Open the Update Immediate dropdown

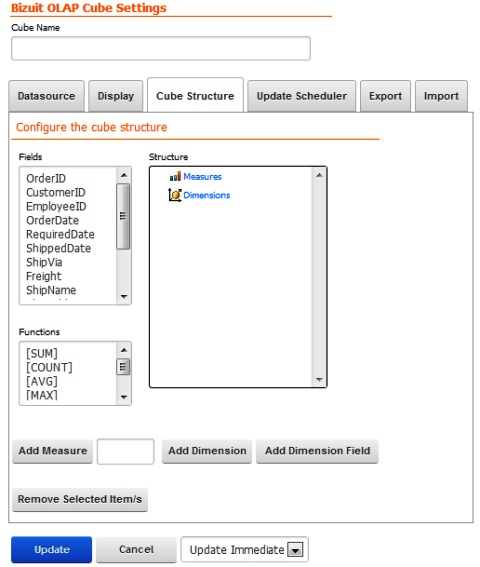tap(295, 550)
